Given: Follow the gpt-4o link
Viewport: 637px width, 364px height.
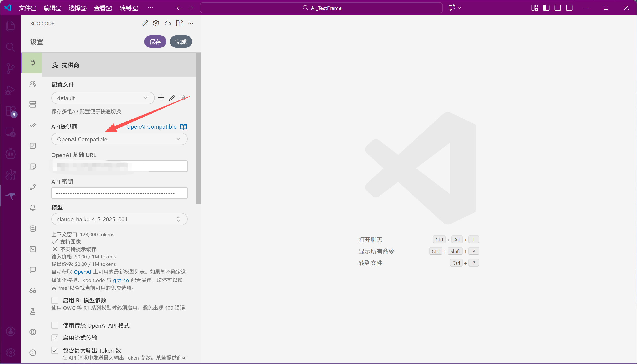Looking at the screenshot, I should (x=121, y=280).
